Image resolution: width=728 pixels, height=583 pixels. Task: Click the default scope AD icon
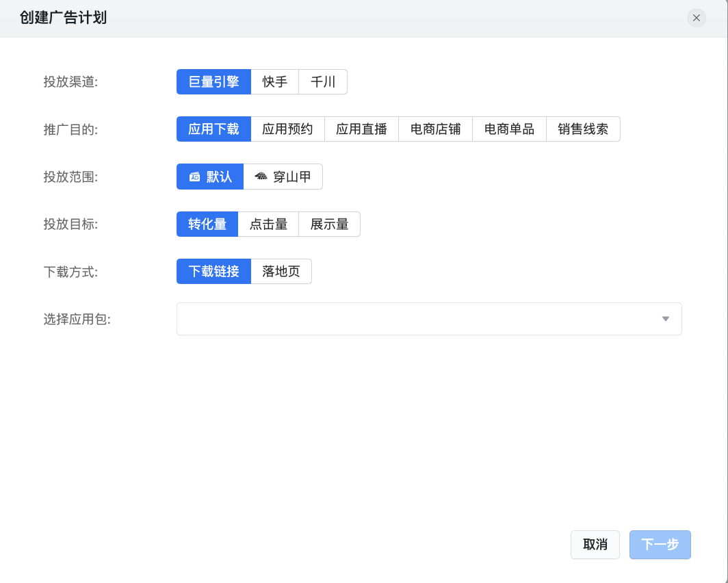point(194,177)
